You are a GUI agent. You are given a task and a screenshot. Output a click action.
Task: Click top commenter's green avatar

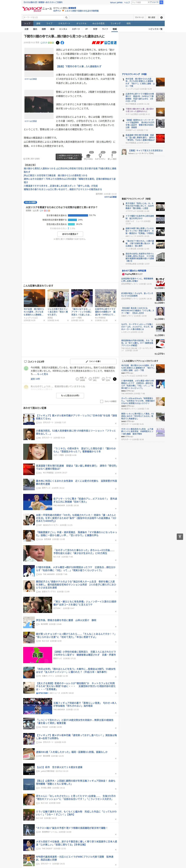(26, 369)
